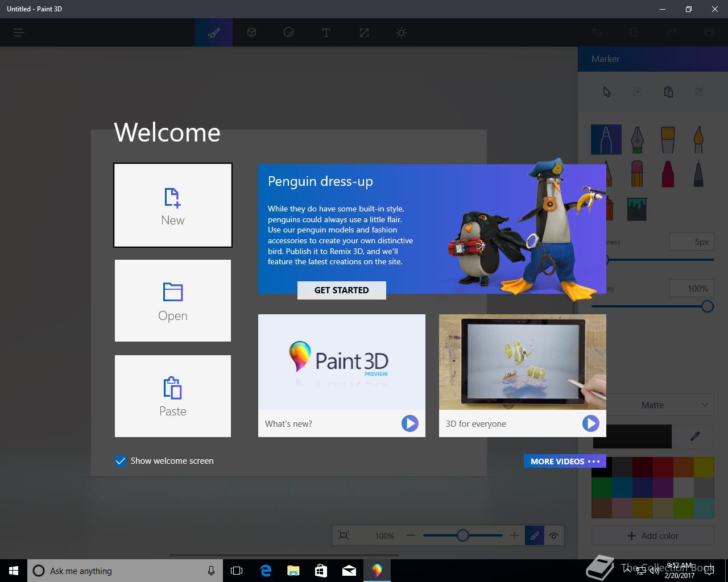Open the Remix 3D icon

pos(709,32)
